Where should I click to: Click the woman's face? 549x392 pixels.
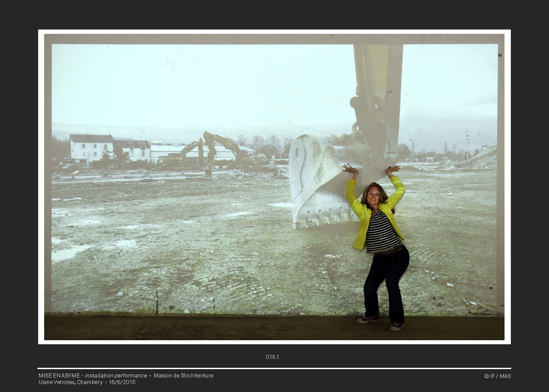[373, 196]
